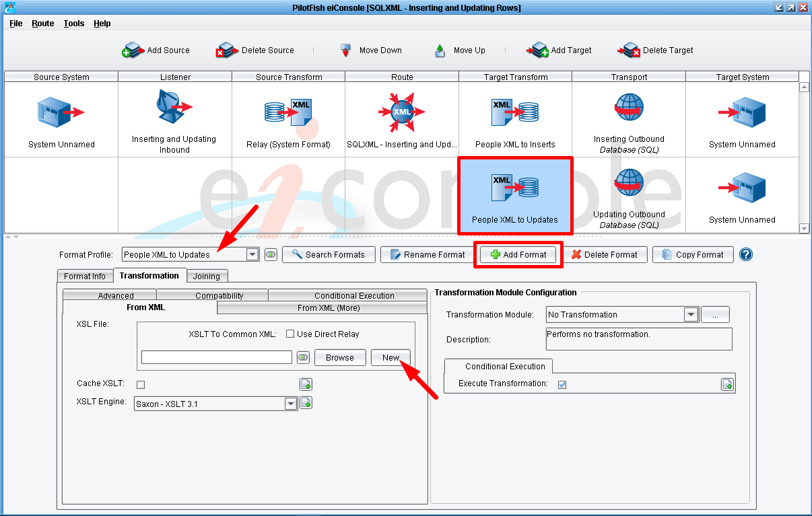
Task: Click the stage grid scroll down arrow
Action: (804, 229)
